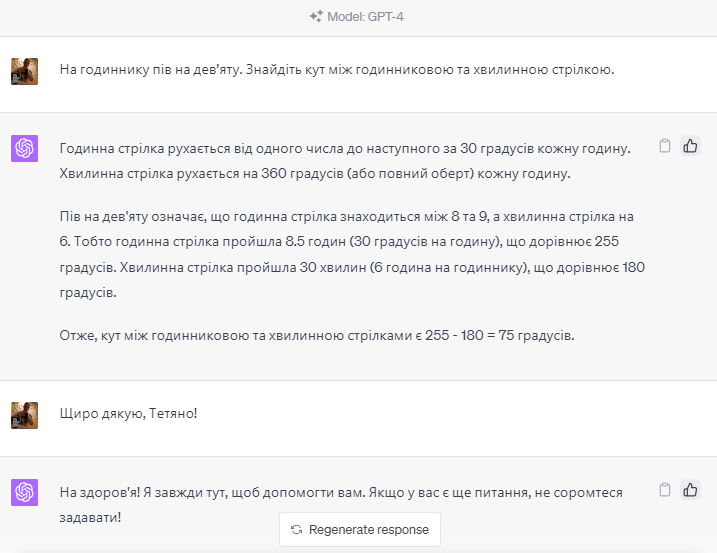The height and width of the screenshot is (553, 717).
Task: Click the Regenerate response button
Action: (360, 529)
